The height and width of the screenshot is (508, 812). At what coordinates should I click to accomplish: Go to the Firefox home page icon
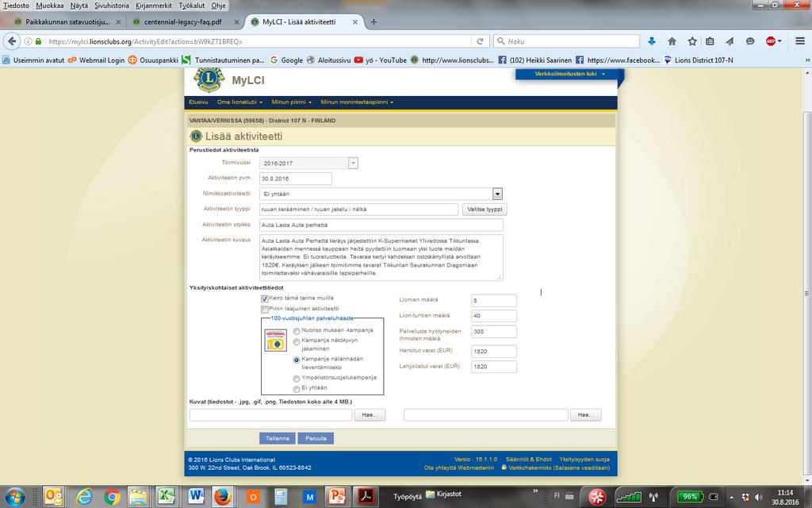(x=672, y=41)
